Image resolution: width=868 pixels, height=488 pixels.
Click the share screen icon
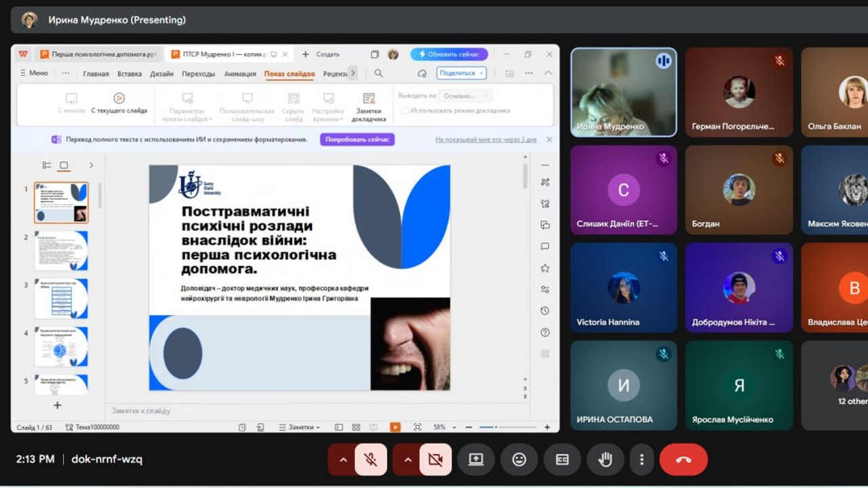[476, 460]
